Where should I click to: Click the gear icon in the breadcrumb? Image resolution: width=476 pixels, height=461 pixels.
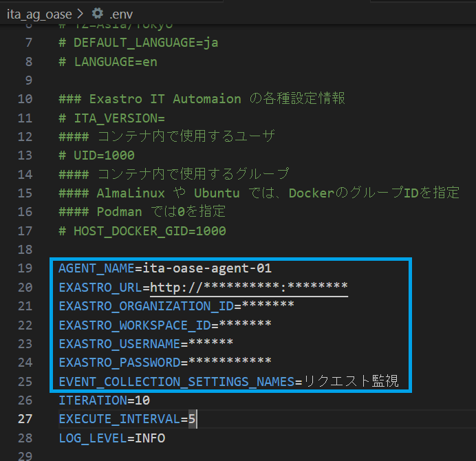(x=98, y=13)
